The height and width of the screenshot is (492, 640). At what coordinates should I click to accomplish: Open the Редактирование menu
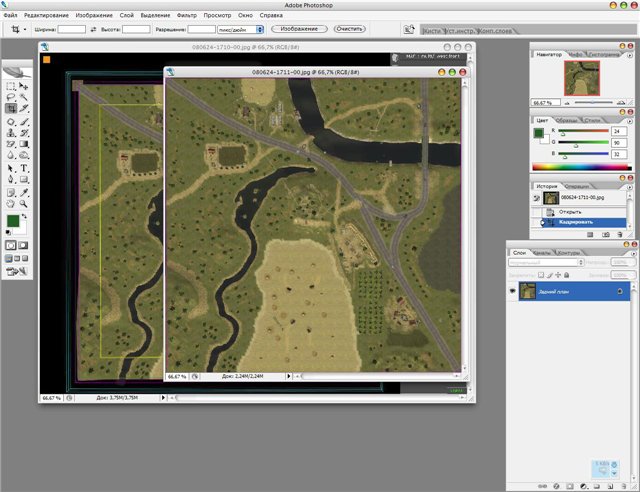pos(46,15)
